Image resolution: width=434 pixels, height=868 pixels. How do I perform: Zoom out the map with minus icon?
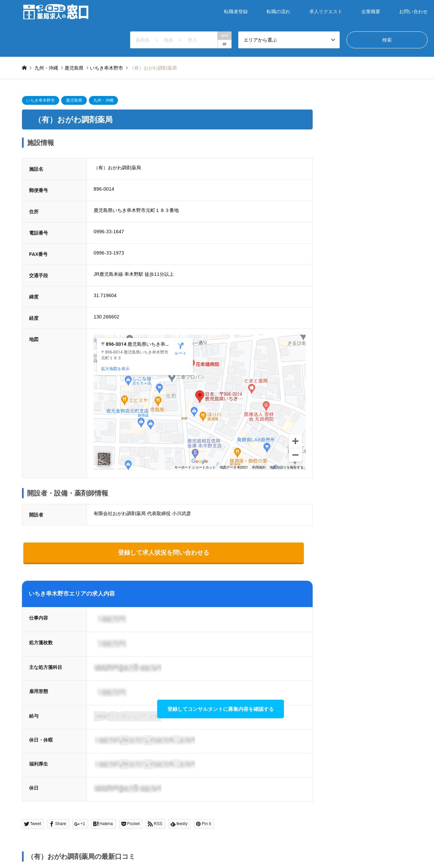(x=295, y=455)
